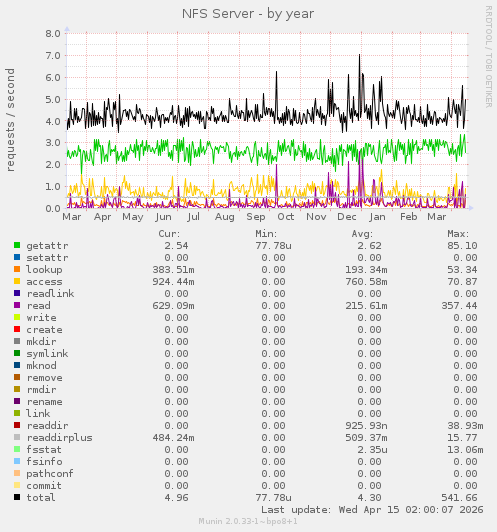This screenshot has width=497, height=532.
Task: Select the 'mkdir' legend label
Action: point(41,342)
